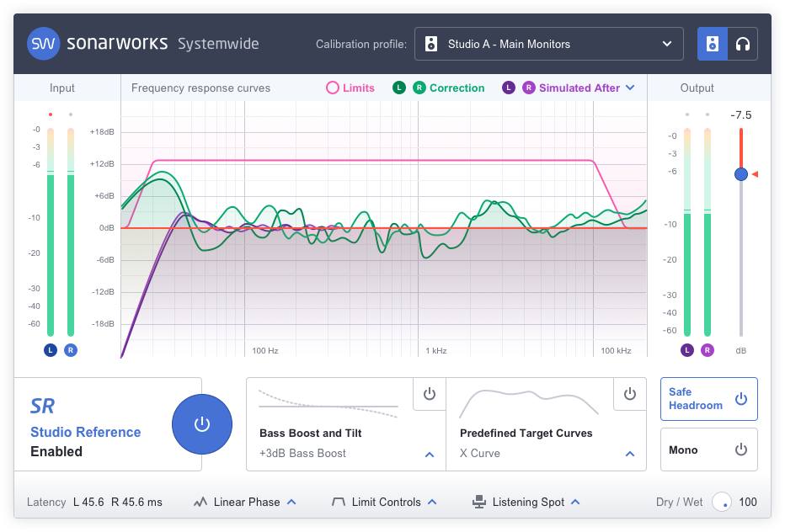
Task: Click the Linear Phase waveform icon
Action: click(x=200, y=502)
